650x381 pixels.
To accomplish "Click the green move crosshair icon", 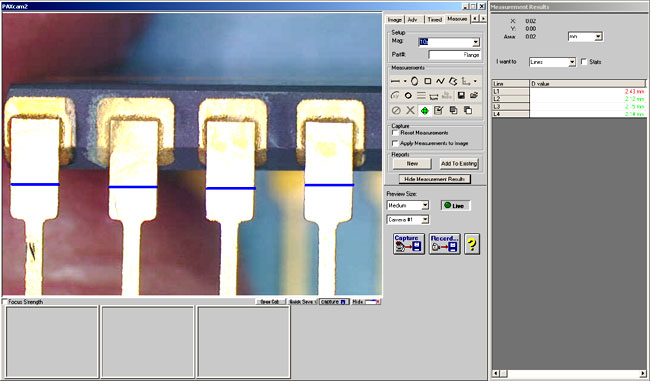I will 424,111.
